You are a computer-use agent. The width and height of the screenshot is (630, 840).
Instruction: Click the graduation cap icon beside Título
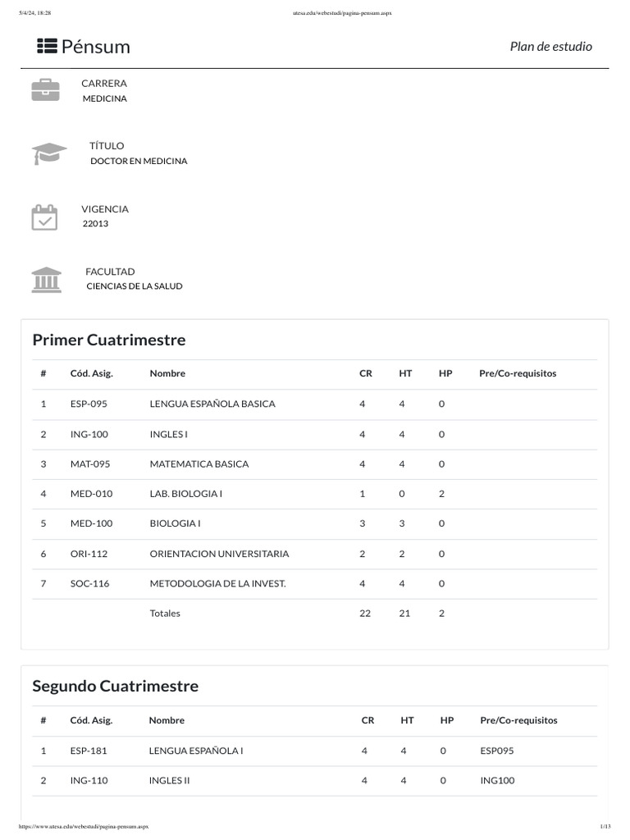coord(48,153)
